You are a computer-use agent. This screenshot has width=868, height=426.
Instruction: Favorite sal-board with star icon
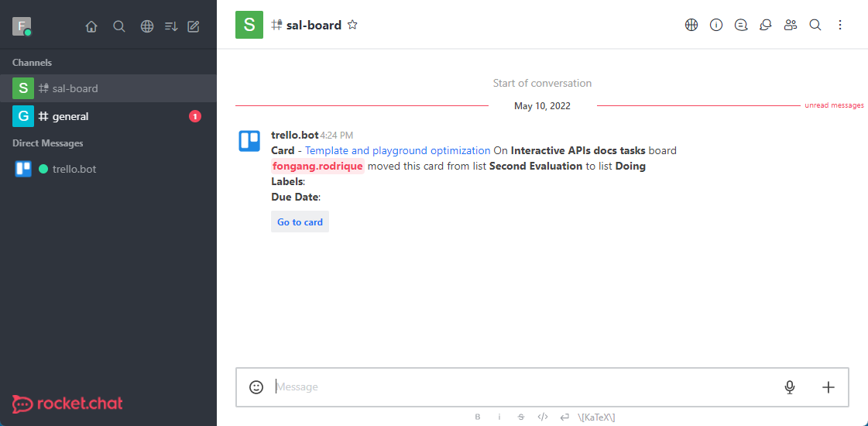pyautogui.click(x=352, y=25)
